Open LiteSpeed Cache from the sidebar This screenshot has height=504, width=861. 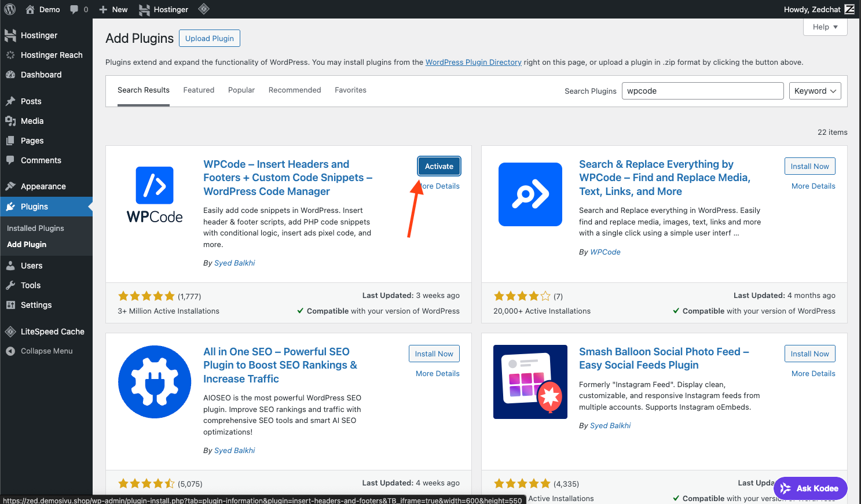[x=52, y=332]
